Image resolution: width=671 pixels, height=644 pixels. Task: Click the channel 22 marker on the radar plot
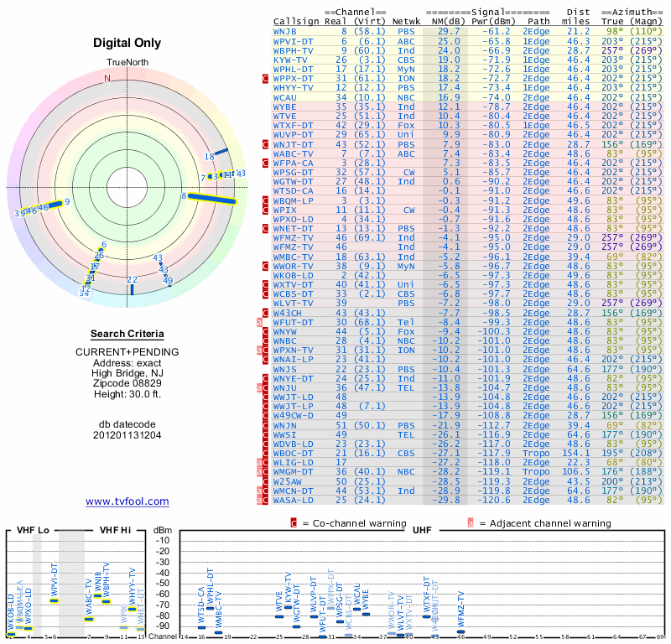132,288
